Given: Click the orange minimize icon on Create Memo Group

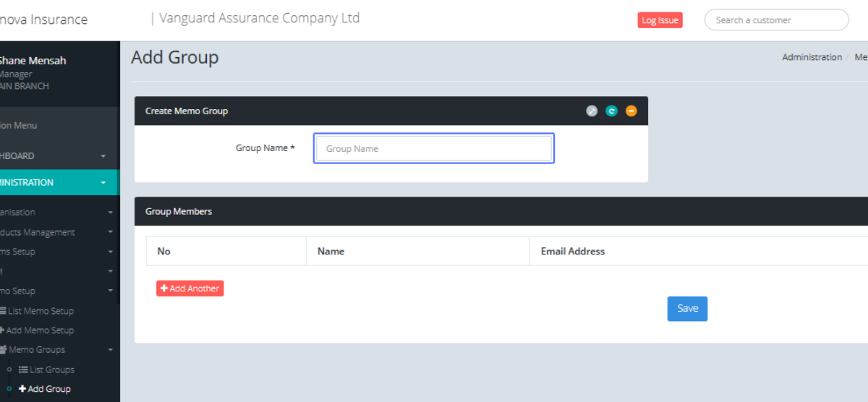Looking at the screenshot, I should coord(631,111).
